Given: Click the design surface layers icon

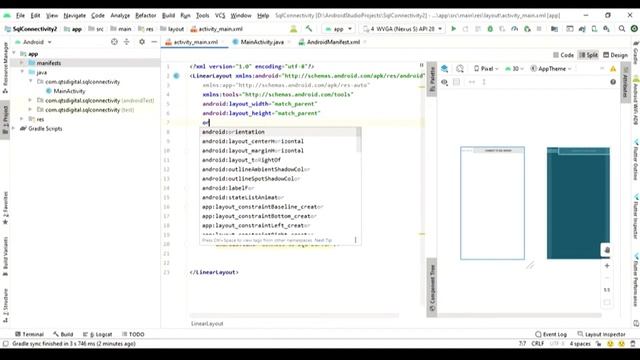Looking at the screenshot, I should (x=444, y=69).
